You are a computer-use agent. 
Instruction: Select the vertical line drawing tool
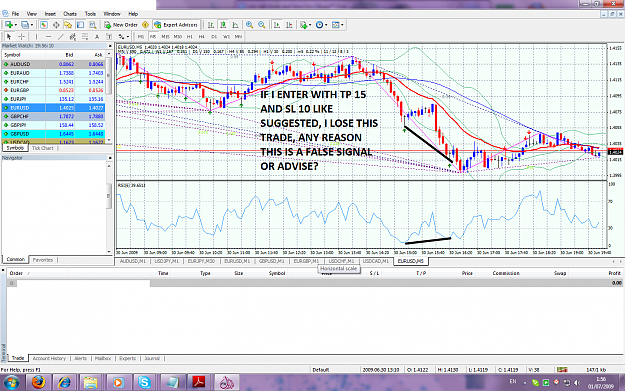[x=36, y=37]
